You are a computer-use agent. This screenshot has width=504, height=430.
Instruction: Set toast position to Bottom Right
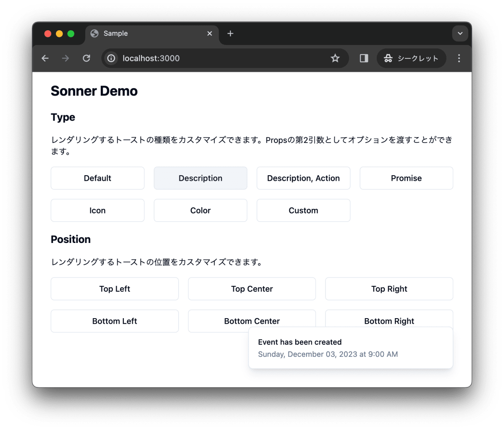click(389, 318)
